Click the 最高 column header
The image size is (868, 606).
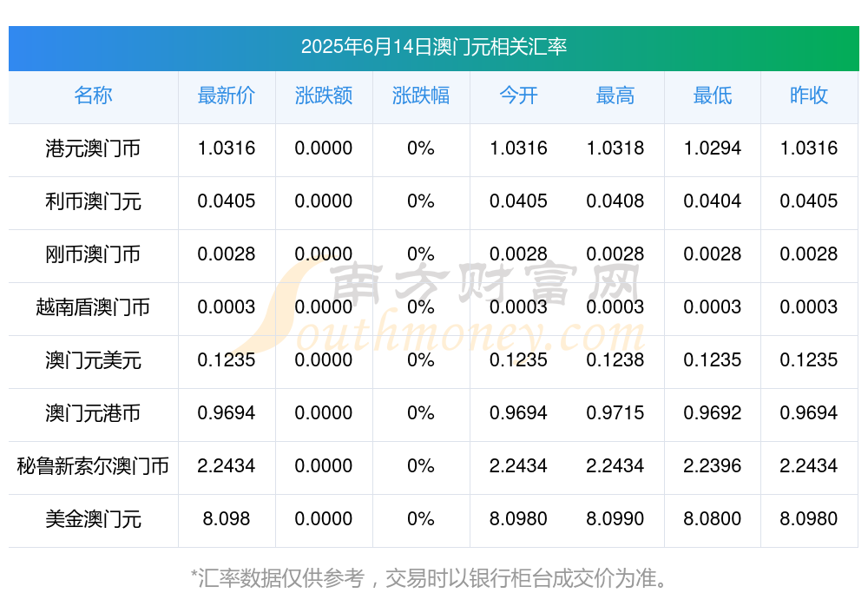coord(615,96)
